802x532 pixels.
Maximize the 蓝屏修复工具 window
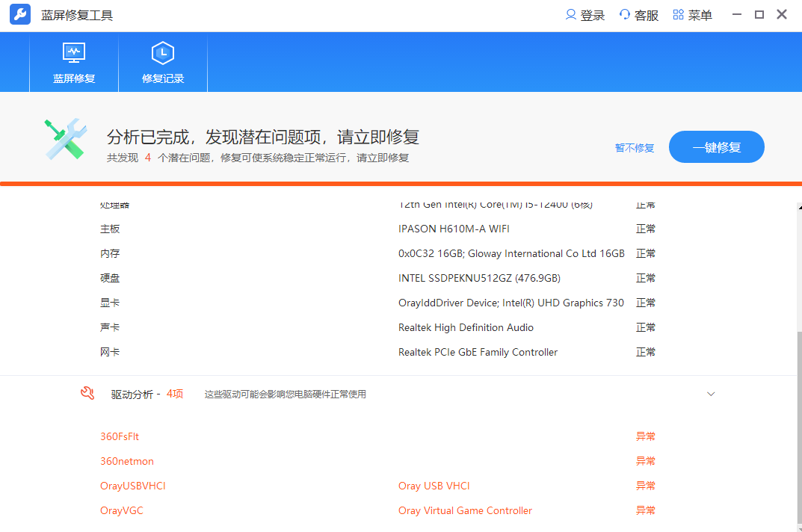point(759,14)
